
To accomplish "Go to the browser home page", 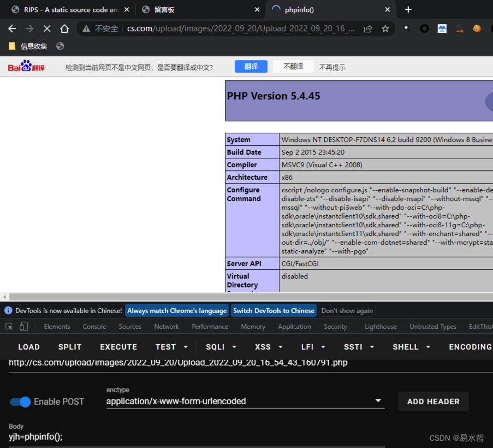I will (64, 28).
